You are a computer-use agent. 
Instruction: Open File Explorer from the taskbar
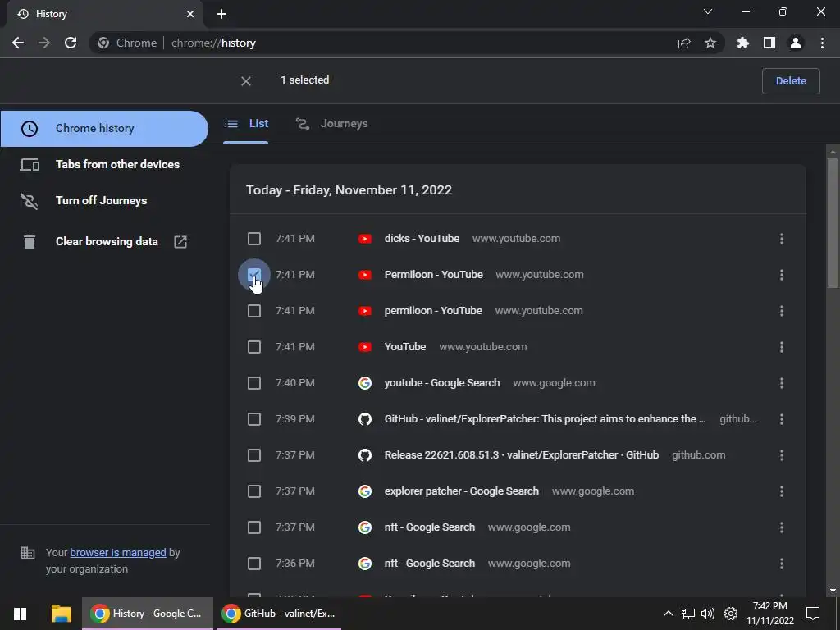pos(61,614)
